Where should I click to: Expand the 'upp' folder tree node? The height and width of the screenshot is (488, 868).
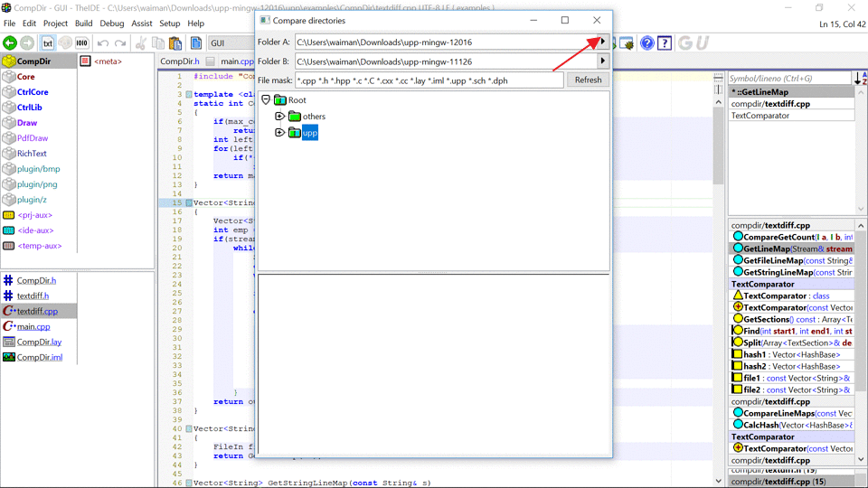pyautogui.click(x=280, y=133)
